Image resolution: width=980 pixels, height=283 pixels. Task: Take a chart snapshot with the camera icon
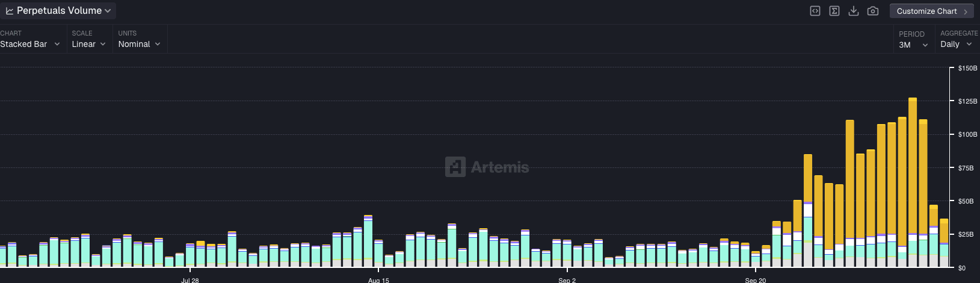[x=873, y=11]
